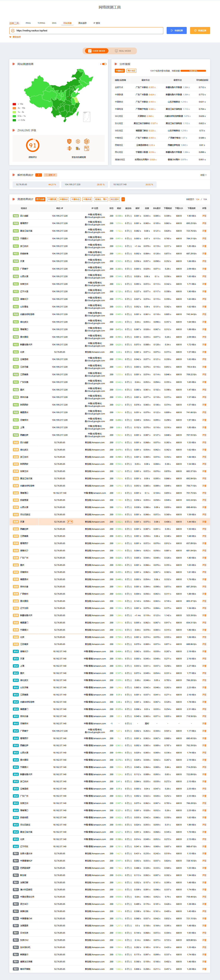Click the 测速结果统计 arrow icon
220x980 pixels.
(x=14, y=199)
